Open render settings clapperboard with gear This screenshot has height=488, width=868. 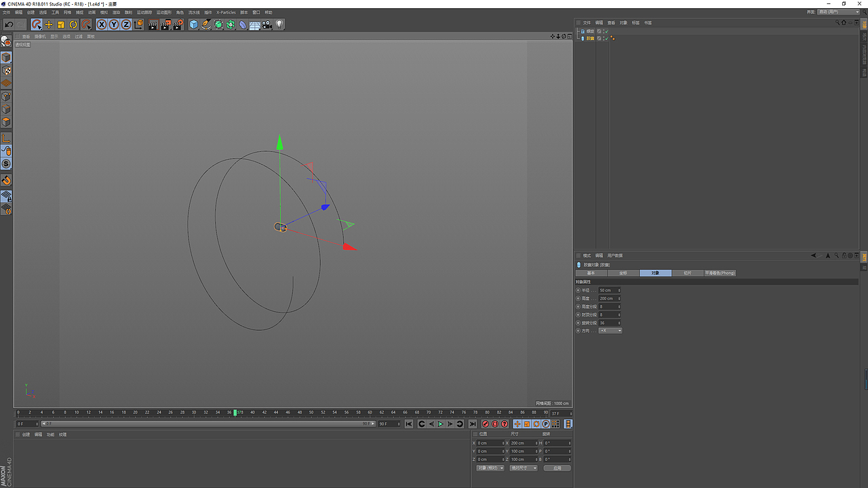click(178, 24)
